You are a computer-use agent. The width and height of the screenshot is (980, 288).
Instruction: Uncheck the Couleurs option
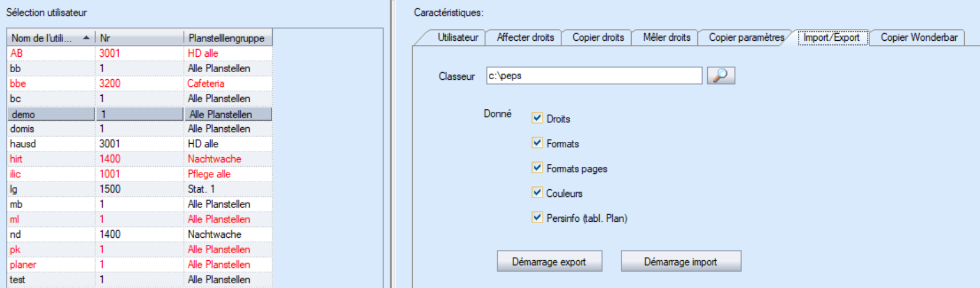coord(537,193)
